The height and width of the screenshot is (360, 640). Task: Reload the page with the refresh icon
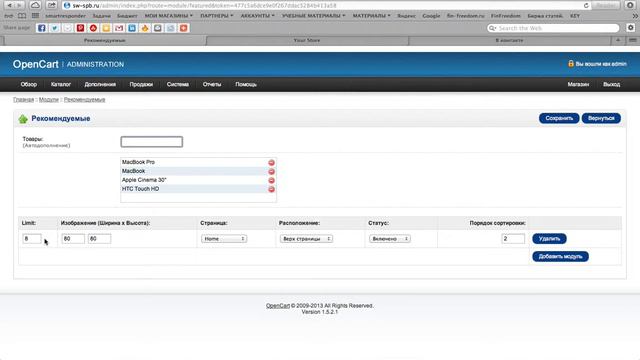(x=586, y=6)
